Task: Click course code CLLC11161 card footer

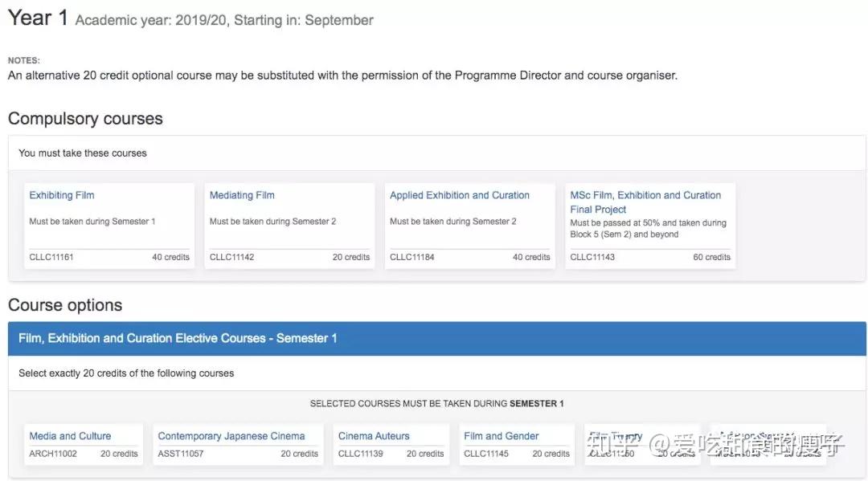Action: click(x=51, y=257)
